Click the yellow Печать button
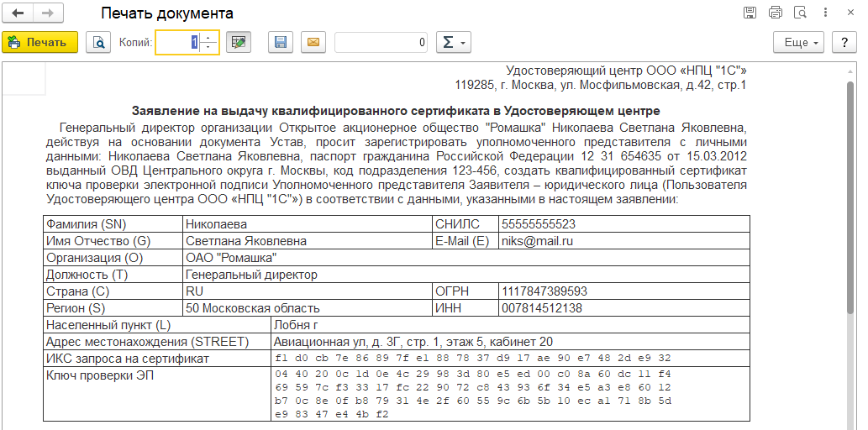This screenshot has width=868, height=430. tap(39, 42)
